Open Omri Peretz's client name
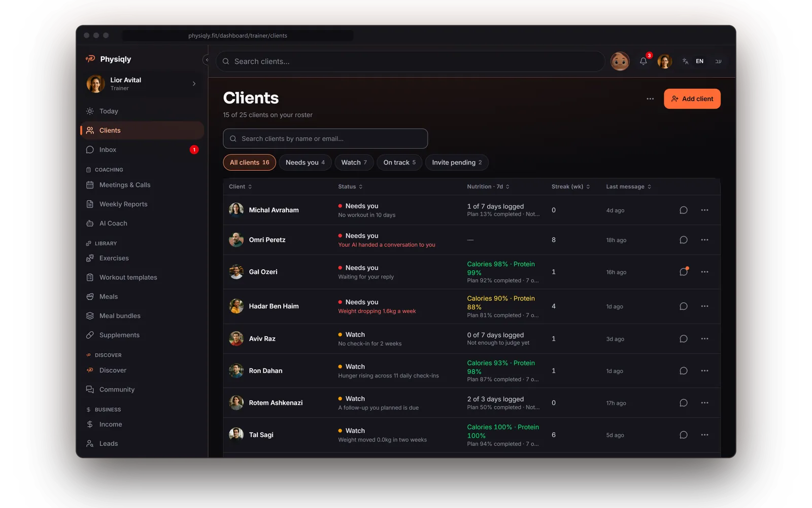The width and height of the screenshot is (812, 508). point(267,240)
